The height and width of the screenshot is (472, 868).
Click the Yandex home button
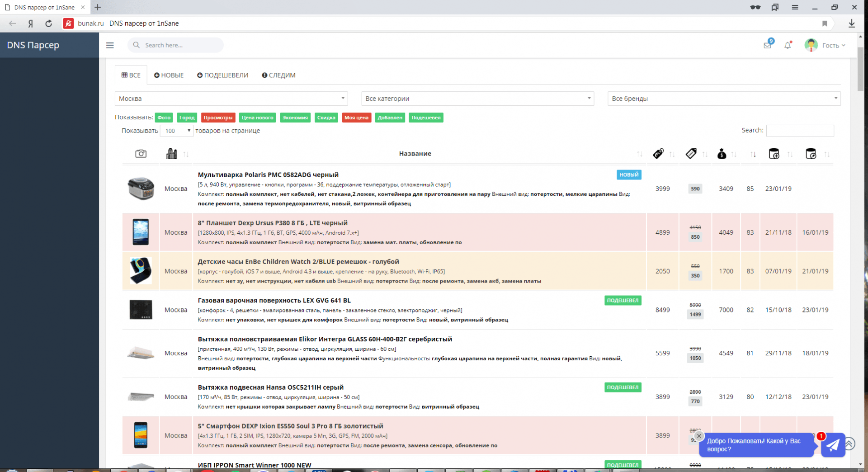30,24
